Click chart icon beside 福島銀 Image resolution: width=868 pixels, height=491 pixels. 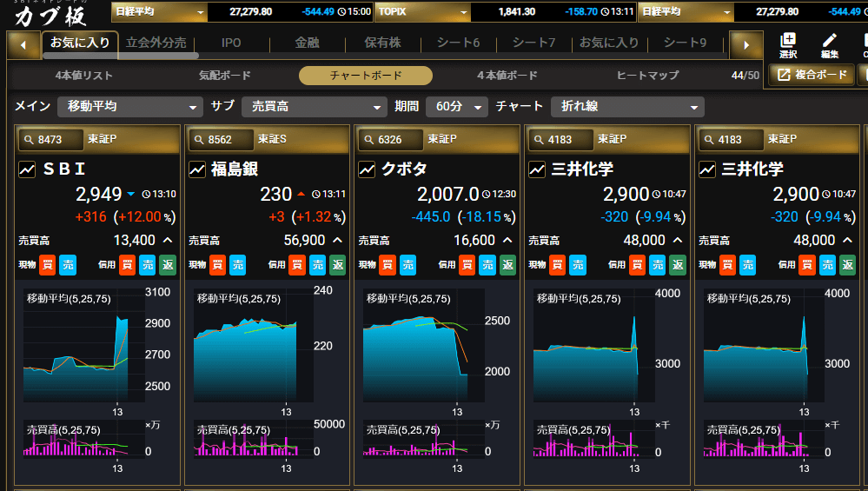click(x=197, y=169)
